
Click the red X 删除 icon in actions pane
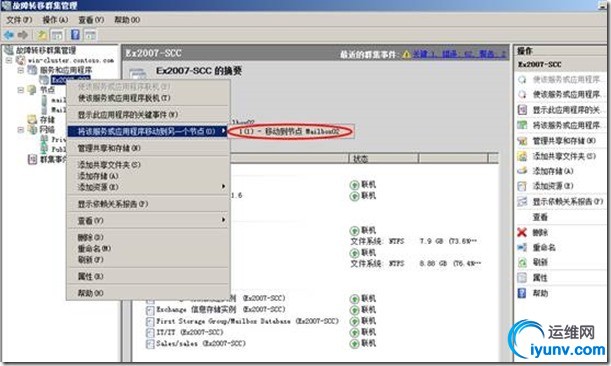522,232
